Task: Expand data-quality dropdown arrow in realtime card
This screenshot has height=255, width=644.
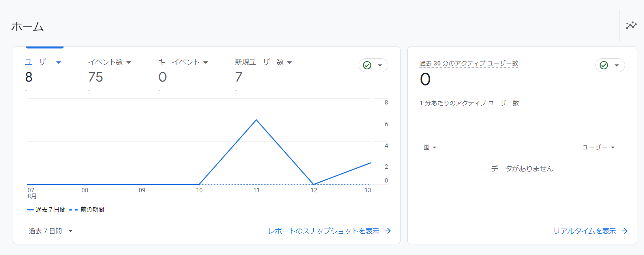Action: 617,65
